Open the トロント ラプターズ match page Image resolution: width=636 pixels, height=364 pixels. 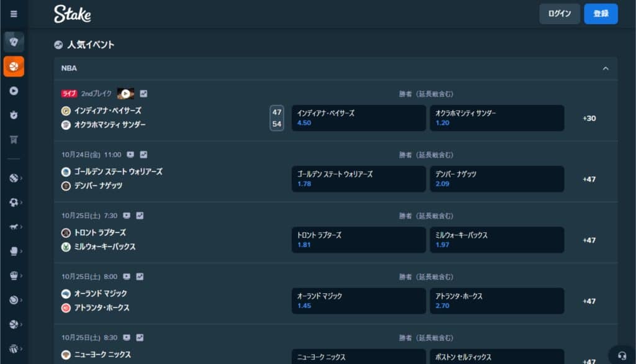click(99, 232)
